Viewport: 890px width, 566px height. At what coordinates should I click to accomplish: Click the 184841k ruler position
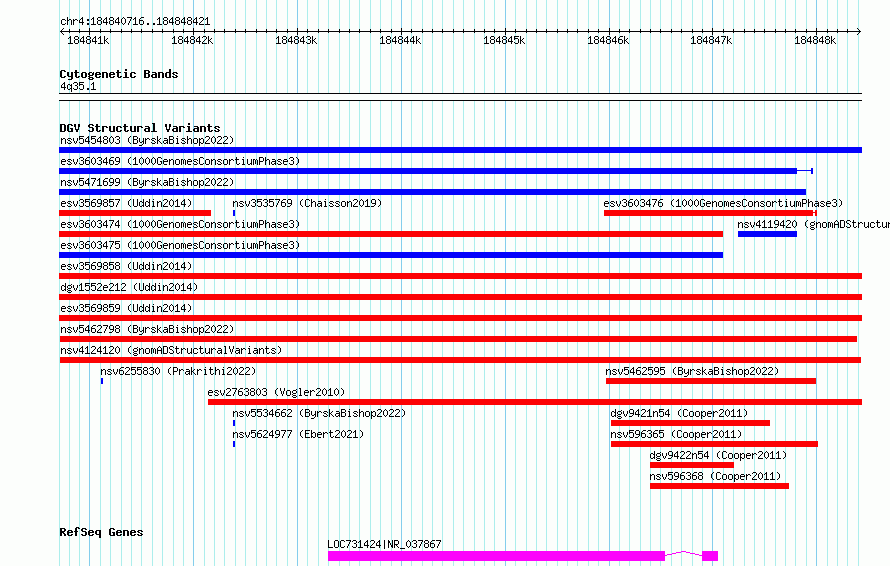pyautogui.click(x=88, y=40)
